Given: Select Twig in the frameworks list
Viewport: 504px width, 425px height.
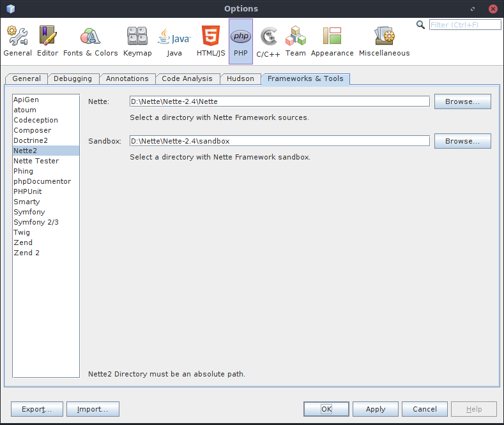Looking at the screenshot, I should [x=46, y=232].
